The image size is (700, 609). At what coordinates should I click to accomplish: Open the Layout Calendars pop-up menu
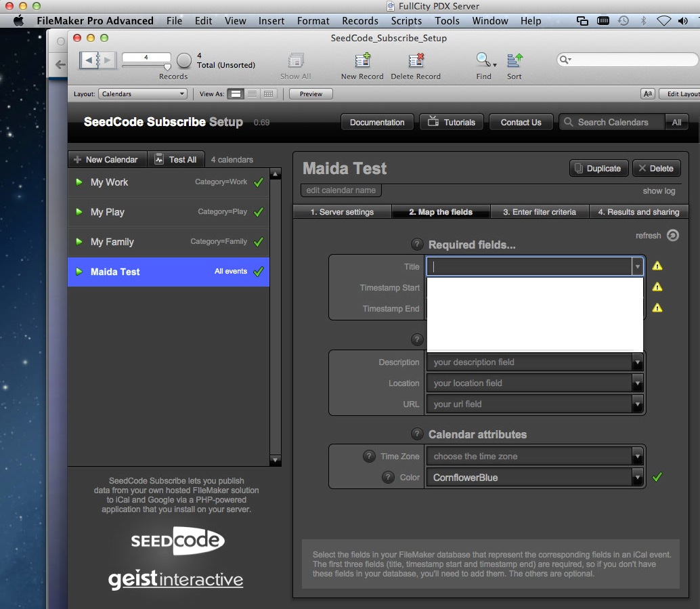143,94
